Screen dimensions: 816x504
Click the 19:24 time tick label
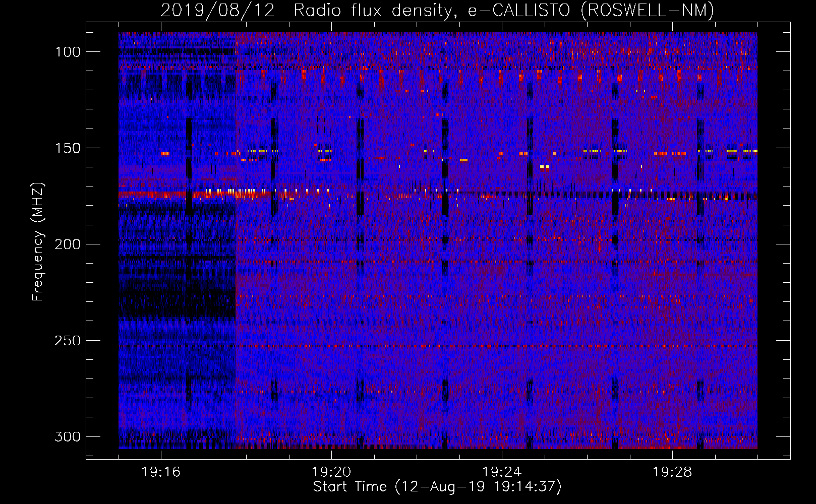tap(502, 472)
